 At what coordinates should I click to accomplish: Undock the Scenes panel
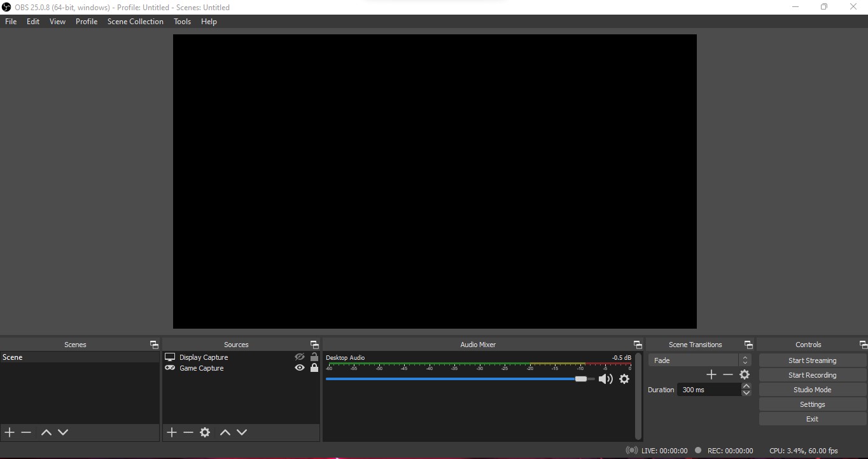point(154,345)
